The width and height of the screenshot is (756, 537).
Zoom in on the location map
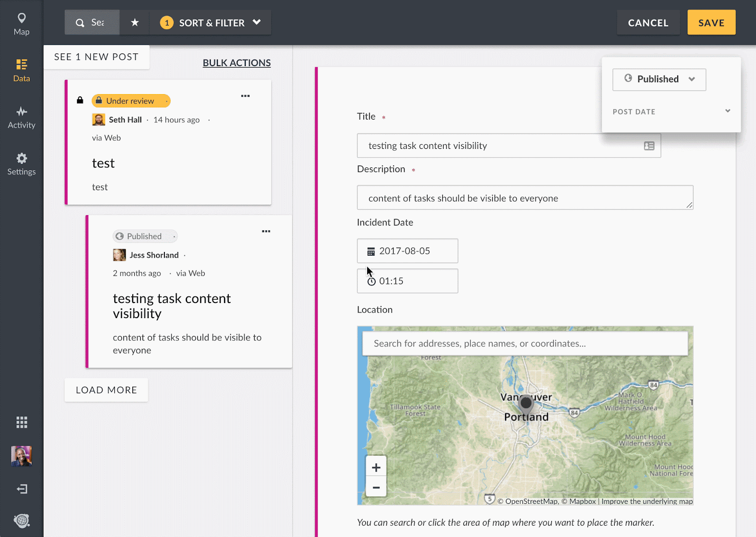(376, 467)
